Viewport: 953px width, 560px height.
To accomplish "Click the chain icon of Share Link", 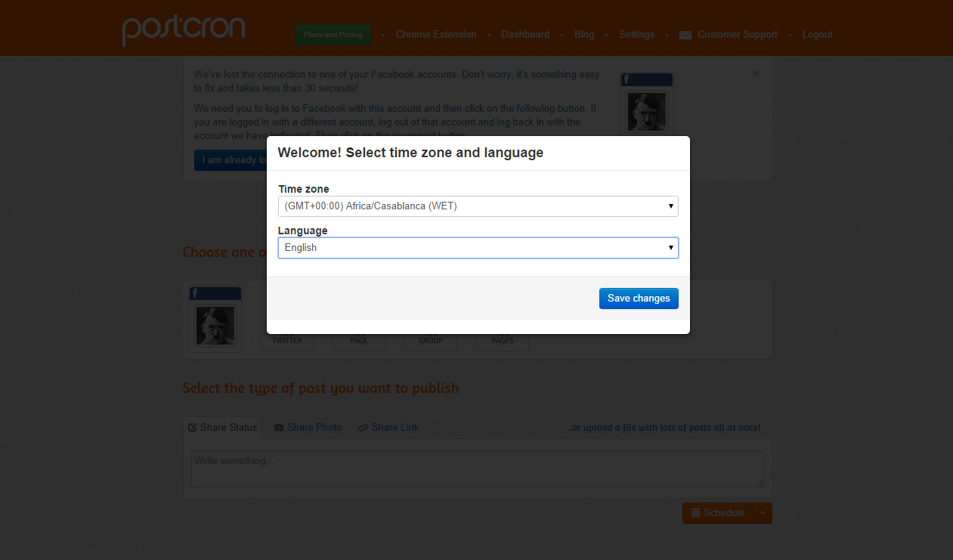I will click(x=364, y=428).
